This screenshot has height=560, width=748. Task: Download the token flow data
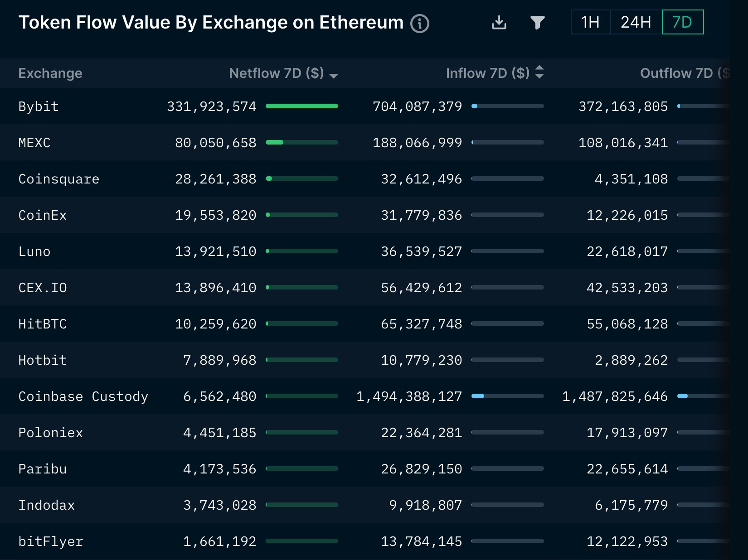coord(499,22)
